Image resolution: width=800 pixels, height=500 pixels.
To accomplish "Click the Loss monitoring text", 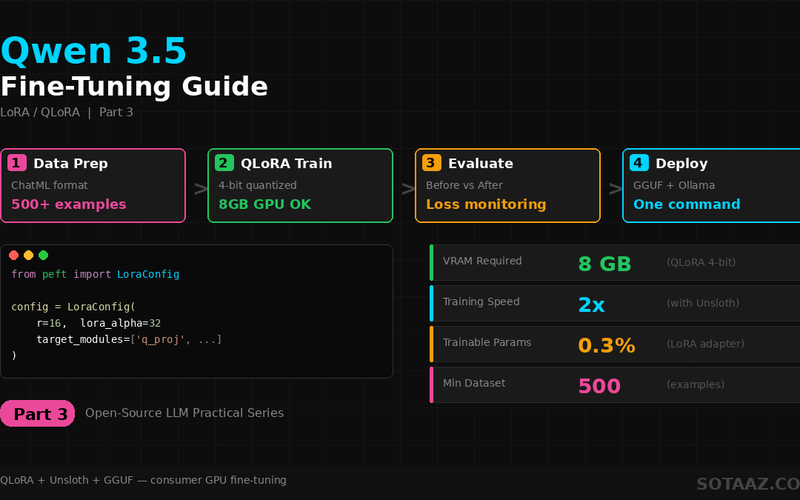I will [x=486, y=204].
